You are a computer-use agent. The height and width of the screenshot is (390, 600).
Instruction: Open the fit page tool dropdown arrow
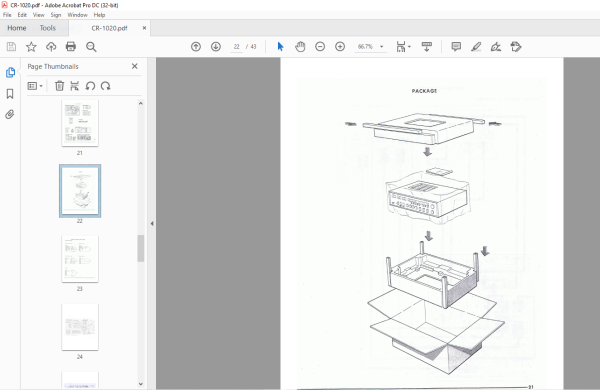(x=409, y=47)
